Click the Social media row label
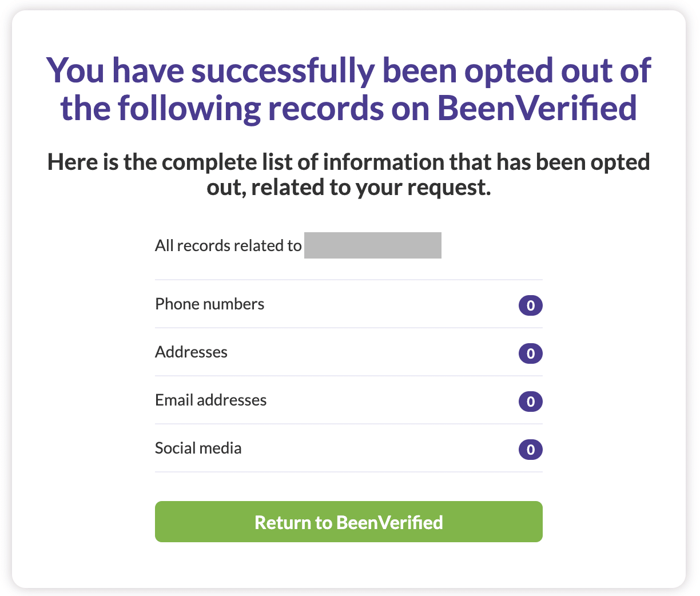Viewport: 700px width, 596px height. pyautogui.click(x=198, y=448)
